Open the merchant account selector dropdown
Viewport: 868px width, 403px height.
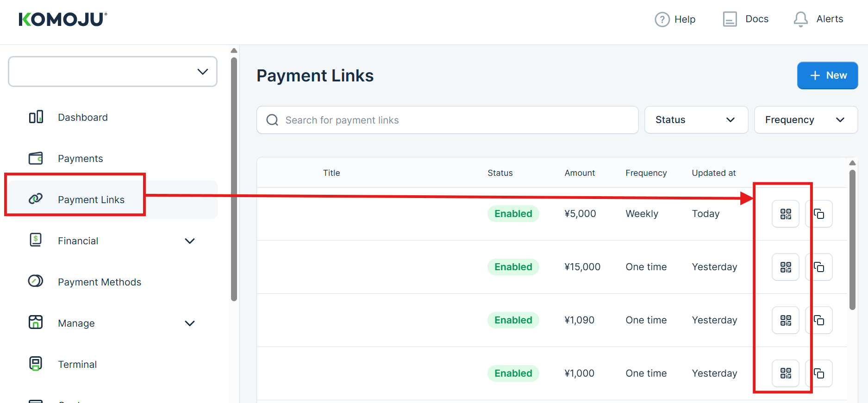(x=112, y=72)
